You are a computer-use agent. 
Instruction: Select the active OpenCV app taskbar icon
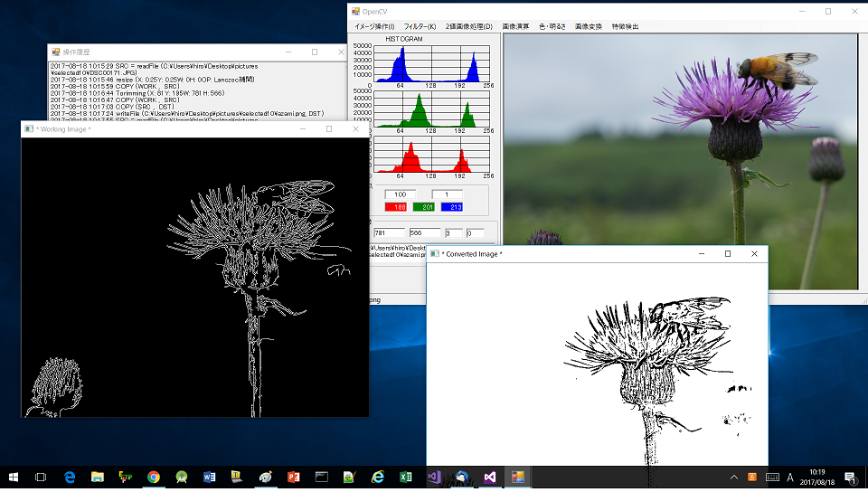point(517,477)
